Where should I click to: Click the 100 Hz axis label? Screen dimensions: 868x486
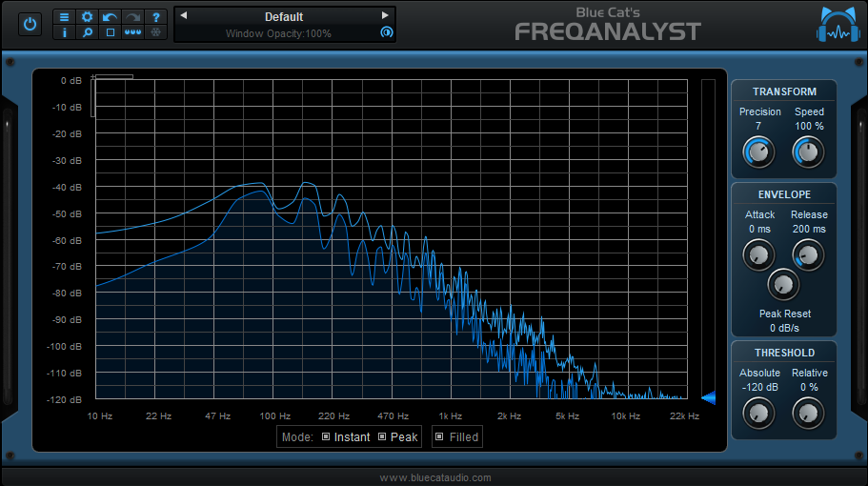tap(275, 416)
